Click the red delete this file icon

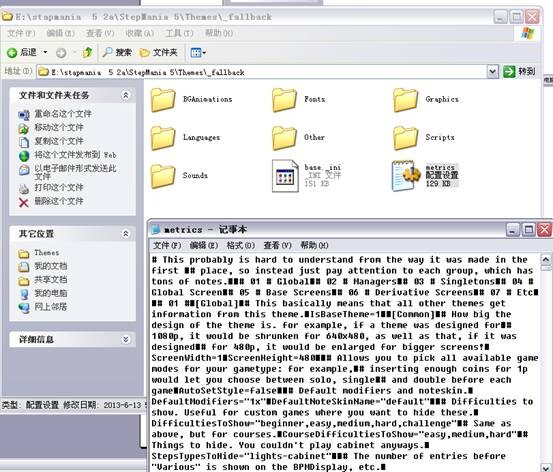tap(24, 202)
